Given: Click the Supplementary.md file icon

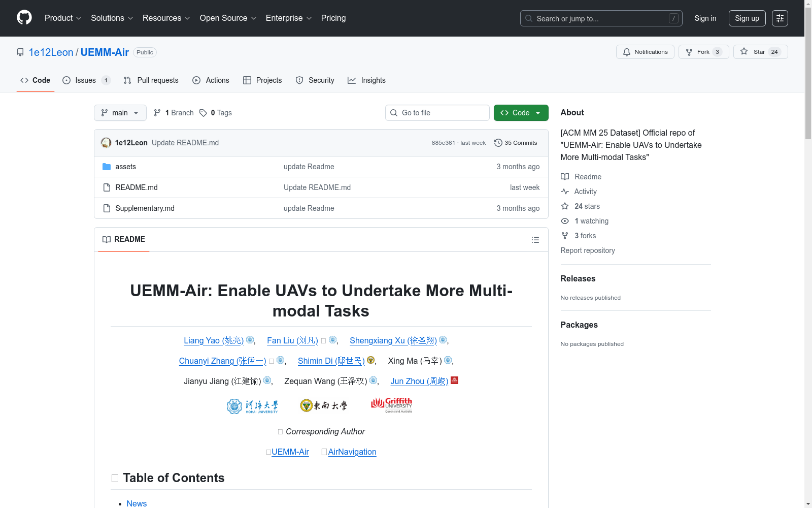Looking at the screenshot, I should point(107,208).
